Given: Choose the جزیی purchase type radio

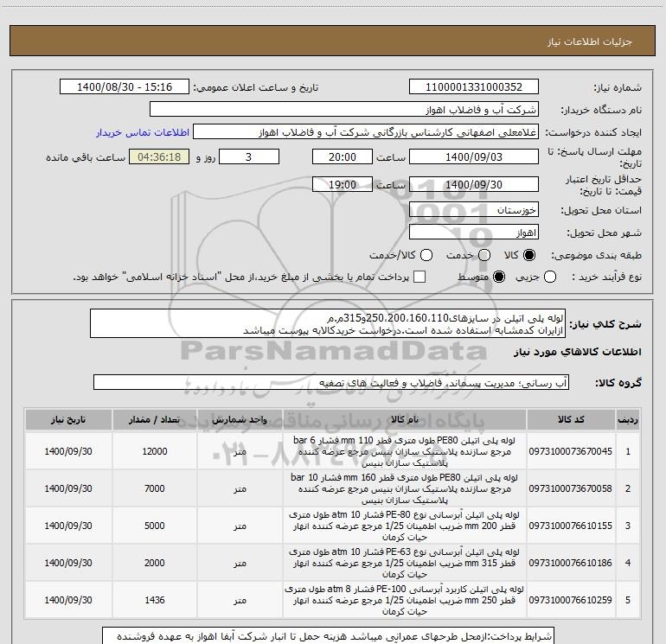Looking at the screenshot, I should (550, 277).
